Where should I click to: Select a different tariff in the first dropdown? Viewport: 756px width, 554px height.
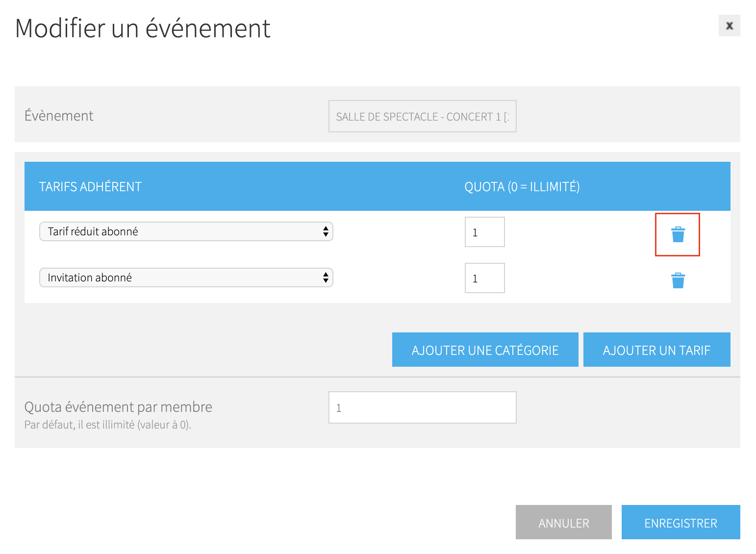click(x=186, y=231)
